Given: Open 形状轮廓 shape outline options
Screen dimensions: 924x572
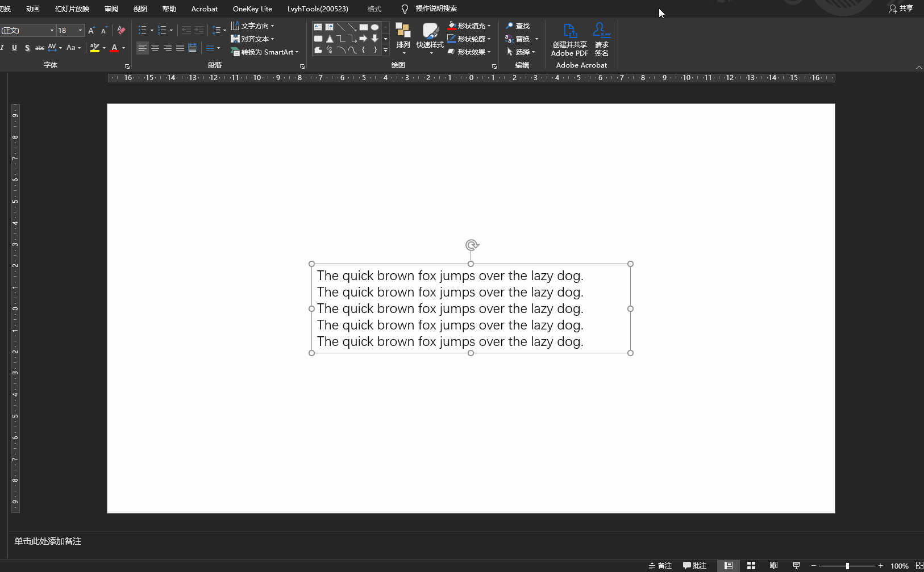Looking at the screenshot, I should click(469, 39).
